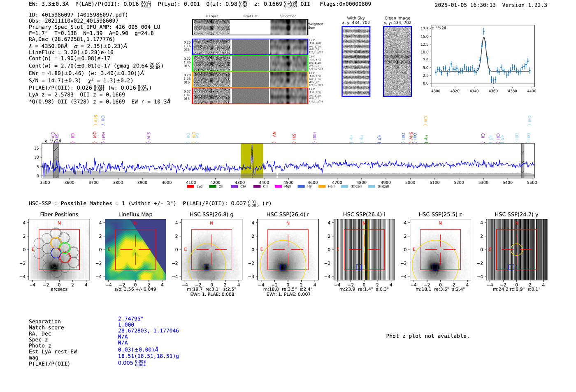The image size is (576, 392).
Task: Click the green OII legend swatch
Action: tap(213, 187)
